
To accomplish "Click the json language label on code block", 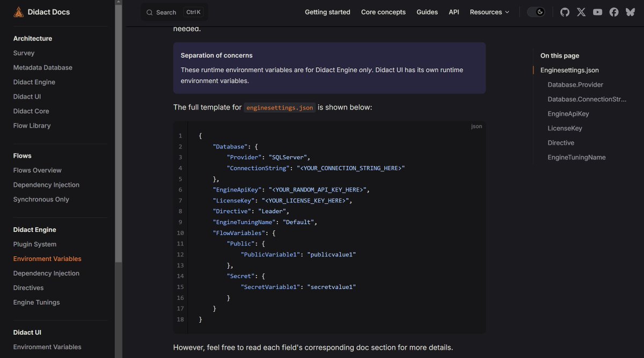I will point(477,126).
